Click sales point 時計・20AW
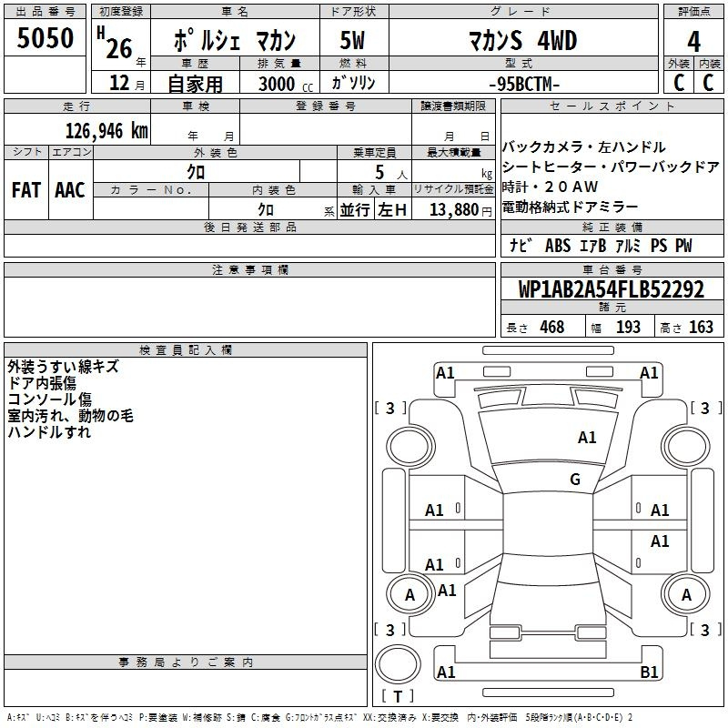 (551, 187)
